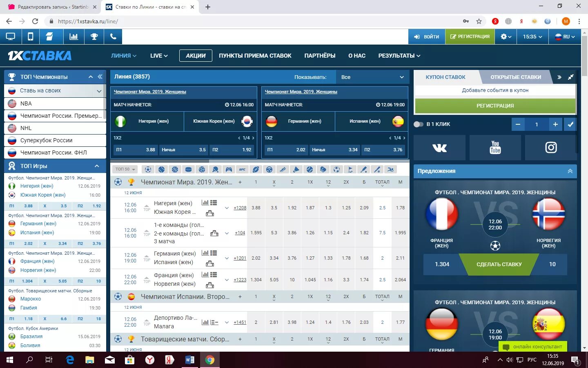Screen dimensions: 588x368
Task: Collapse the Предложения panel
Action: point(570,171)
